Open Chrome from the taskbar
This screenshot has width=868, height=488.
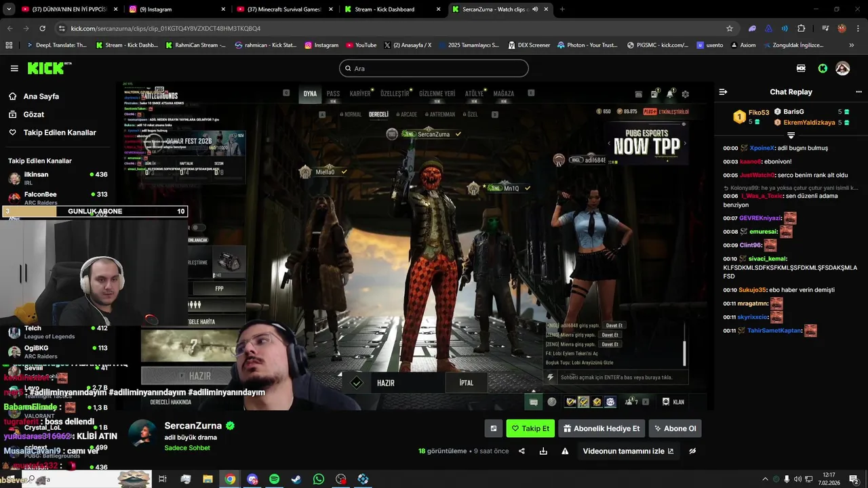point(230,479)
